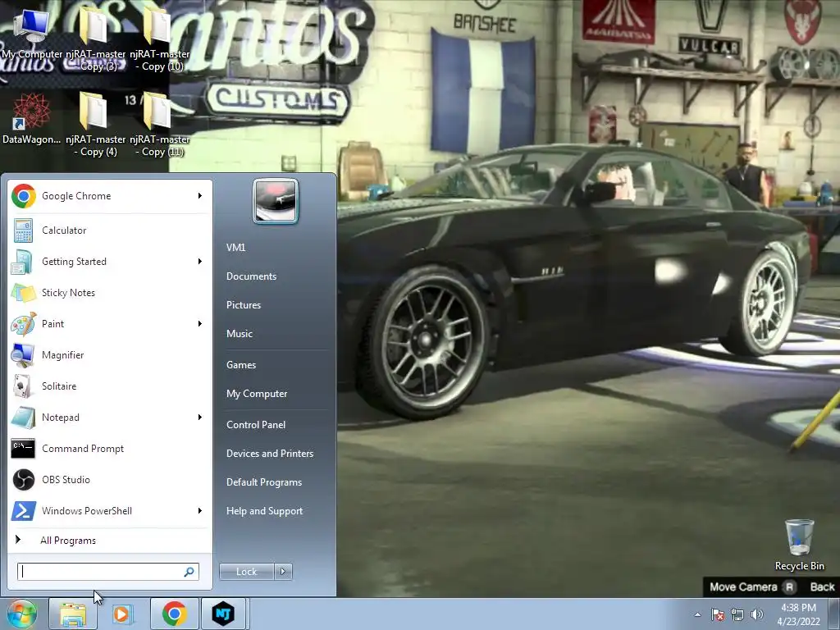
Task: Click the search magnifier icon
Action: pyautogui.click(x=189, y=572)
